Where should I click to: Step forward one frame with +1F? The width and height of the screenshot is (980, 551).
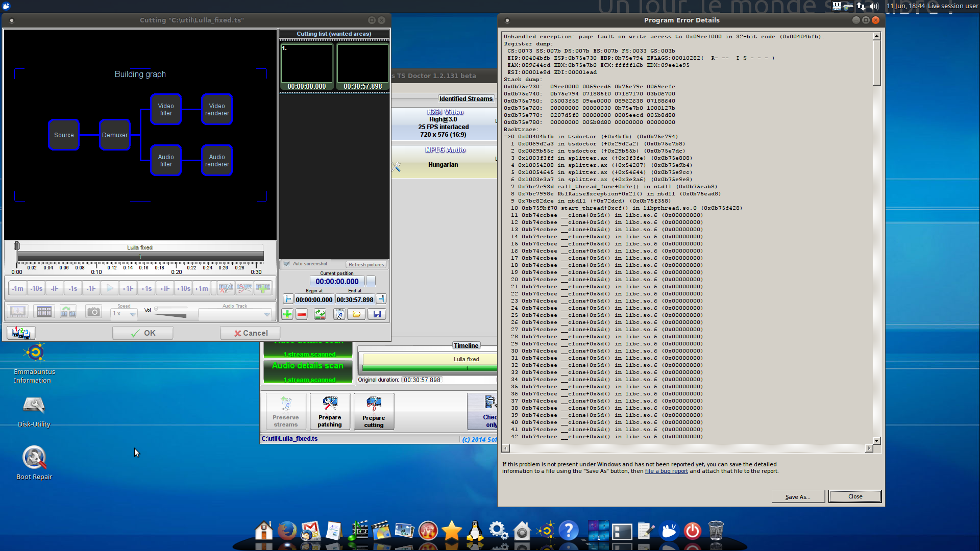click(x=128, y=288)
